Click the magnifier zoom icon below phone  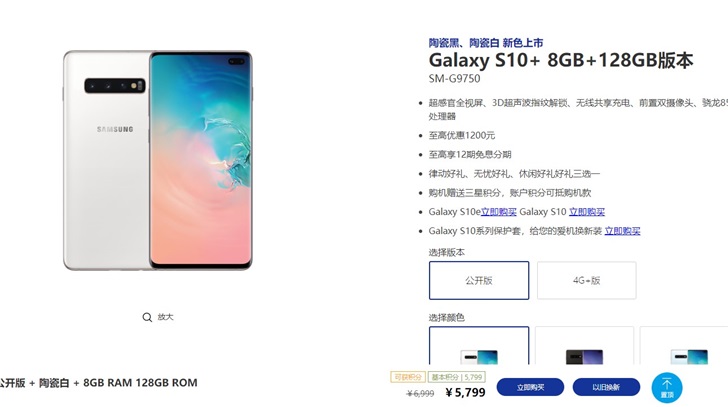point(147,317)
